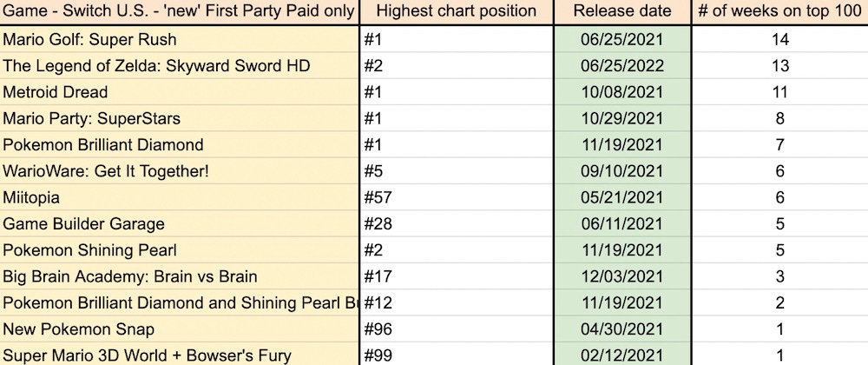Select the 02/12/2021 release date cell
The image size is (868, 365).
[x=622, y=355]
